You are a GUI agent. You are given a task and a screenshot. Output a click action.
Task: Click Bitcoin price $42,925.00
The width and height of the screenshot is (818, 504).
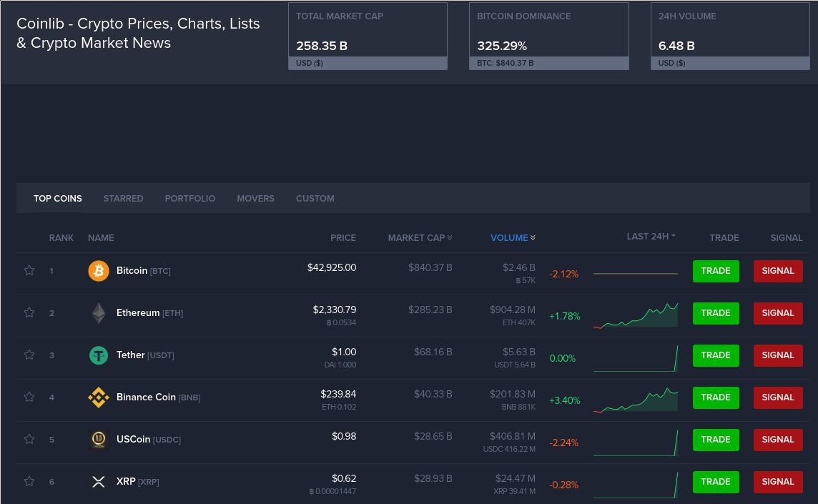(x=332, y=267)
